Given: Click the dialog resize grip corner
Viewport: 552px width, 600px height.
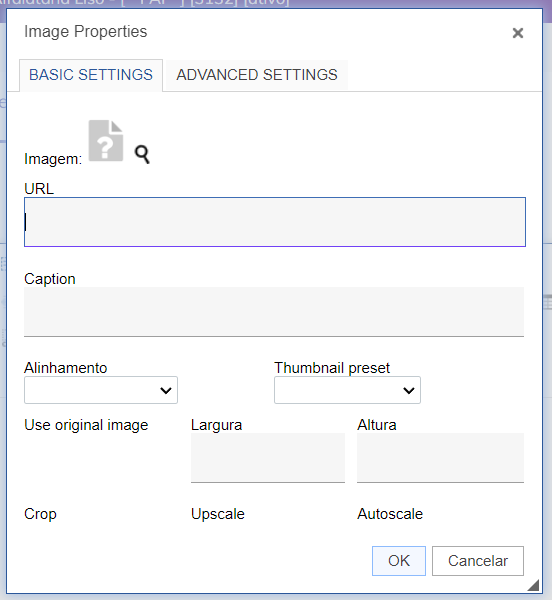Looking at the screenshot, I should (x=534, y=585).
